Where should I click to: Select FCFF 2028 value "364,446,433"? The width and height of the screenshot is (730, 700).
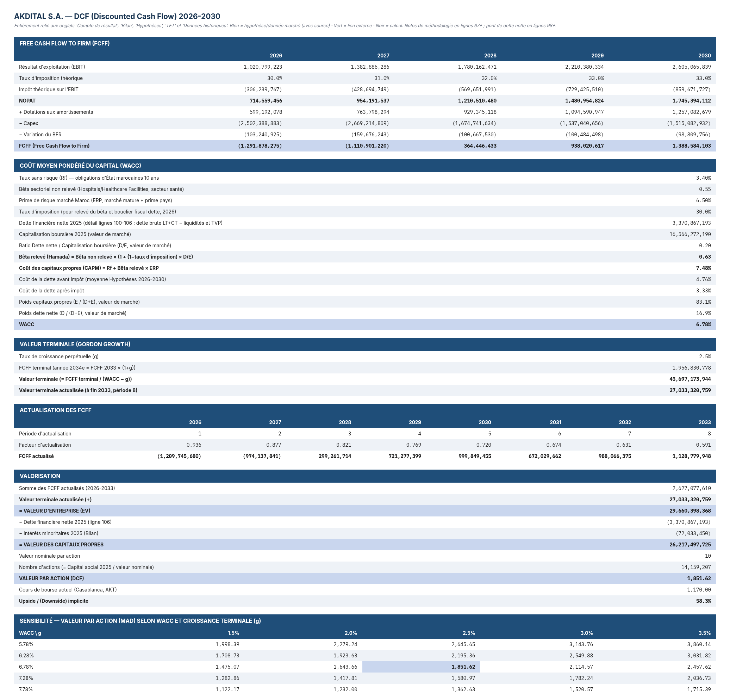click(480, 145)
